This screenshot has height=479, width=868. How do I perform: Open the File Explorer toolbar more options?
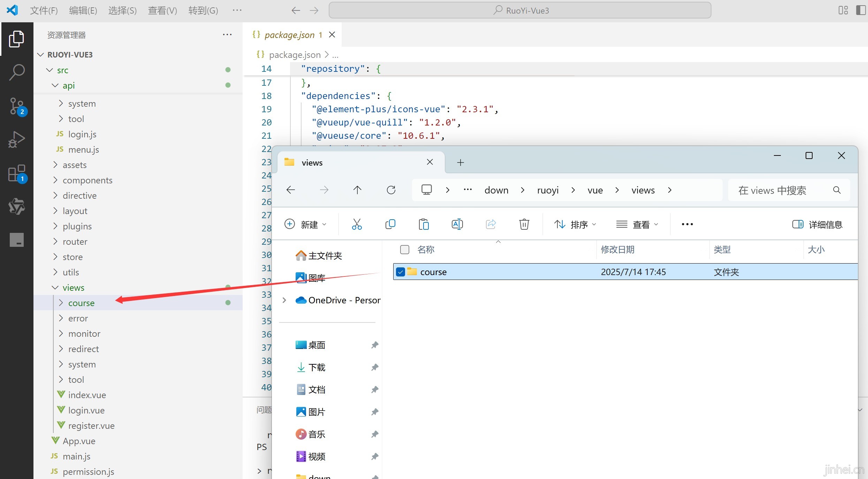(x=687, y=224)
